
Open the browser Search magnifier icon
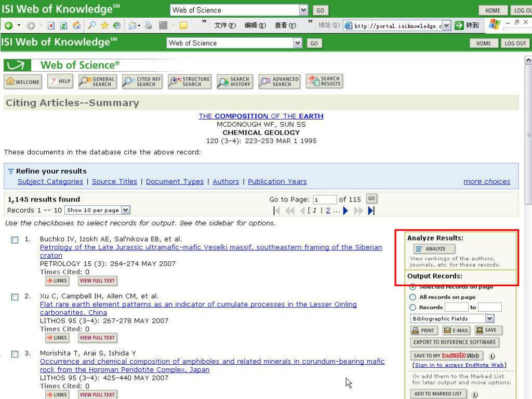point(91,25)
